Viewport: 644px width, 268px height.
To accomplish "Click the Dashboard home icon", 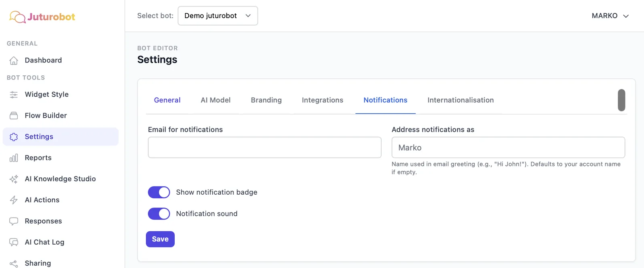I will coord(14,60).
